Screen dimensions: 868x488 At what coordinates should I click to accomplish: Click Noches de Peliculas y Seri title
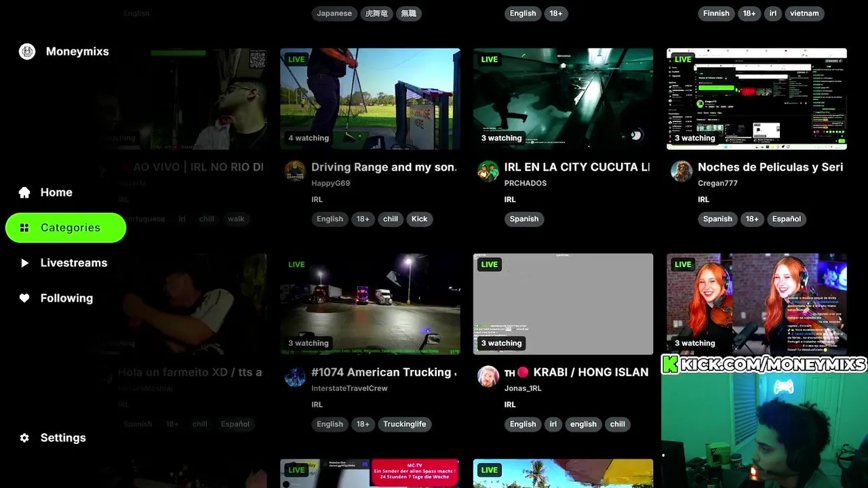click(770, 167)
